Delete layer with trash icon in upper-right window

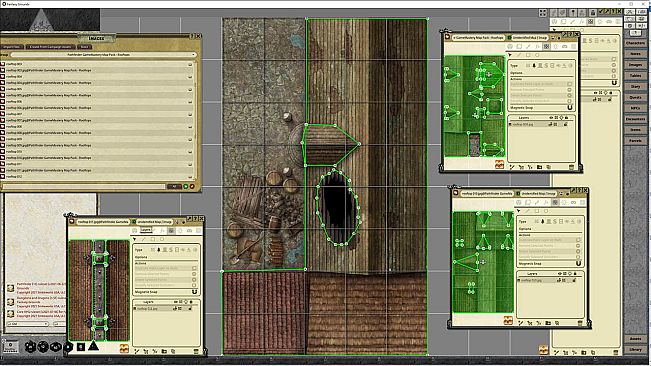tap(571, 167)
